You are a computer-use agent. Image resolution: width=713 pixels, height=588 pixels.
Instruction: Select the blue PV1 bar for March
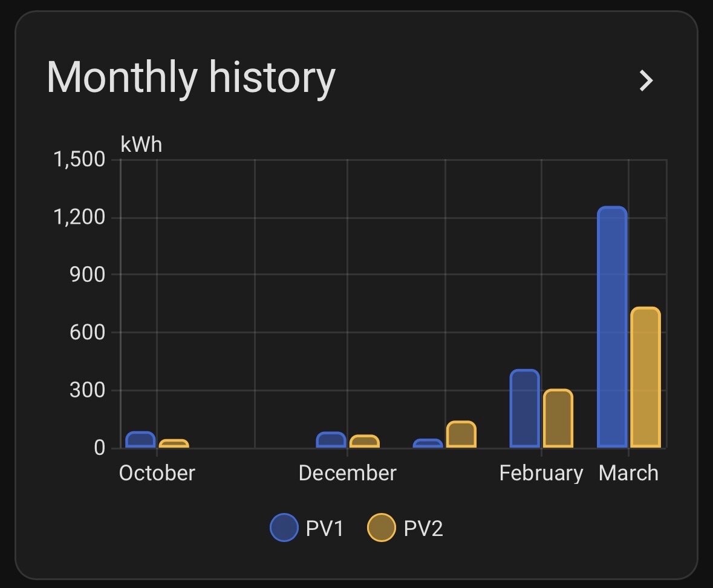click(612, 327)
